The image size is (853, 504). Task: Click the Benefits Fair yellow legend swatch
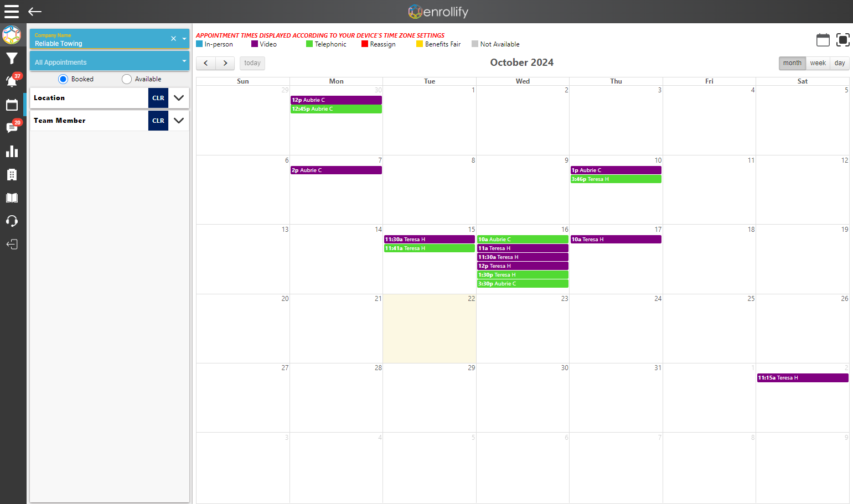point(420,44)
